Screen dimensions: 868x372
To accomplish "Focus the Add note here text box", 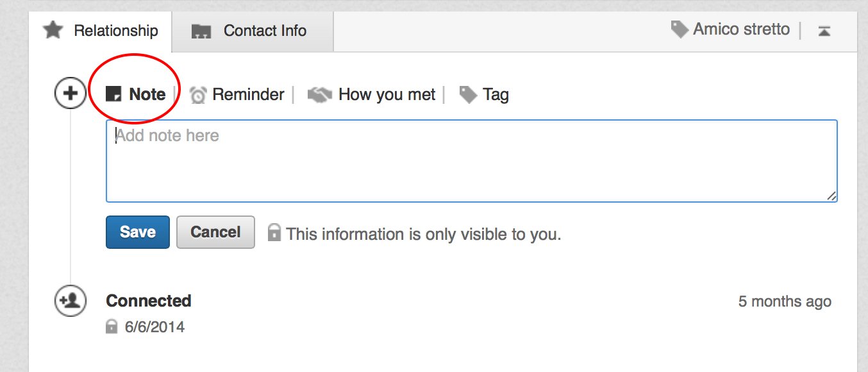I will 472,161.
